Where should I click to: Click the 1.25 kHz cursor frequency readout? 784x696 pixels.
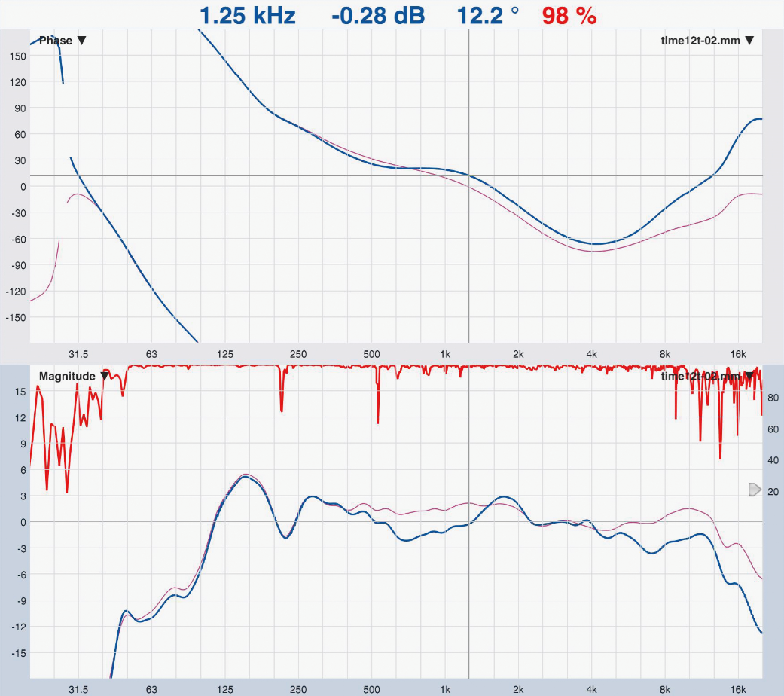248,16
